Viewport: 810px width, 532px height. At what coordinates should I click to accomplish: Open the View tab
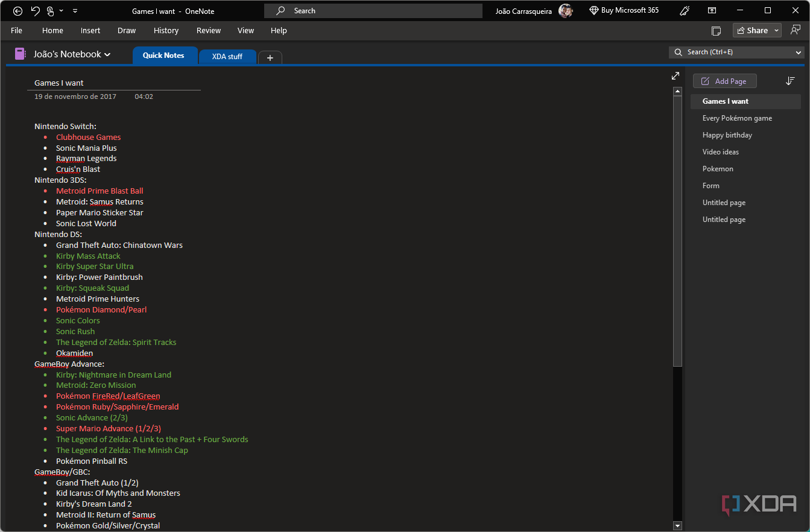245,31
